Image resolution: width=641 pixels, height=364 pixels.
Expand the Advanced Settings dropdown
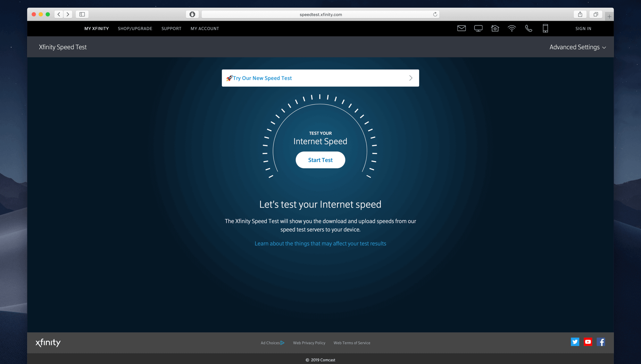click(x=578, y=47)
